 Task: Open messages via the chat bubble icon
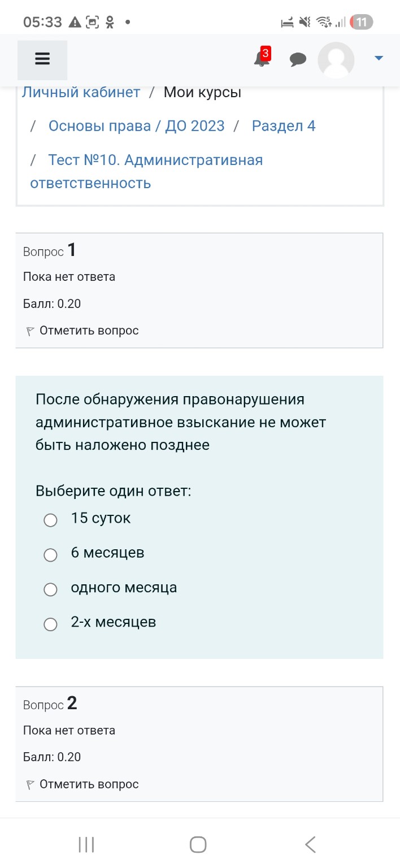pos(298,59)
